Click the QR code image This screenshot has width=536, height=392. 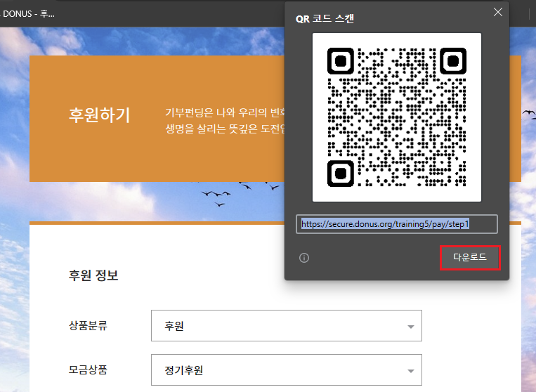[396, 117]
